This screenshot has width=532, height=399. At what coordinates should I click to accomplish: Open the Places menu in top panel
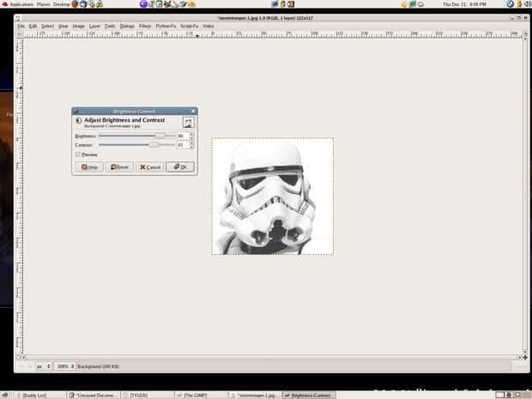[43, 4]
